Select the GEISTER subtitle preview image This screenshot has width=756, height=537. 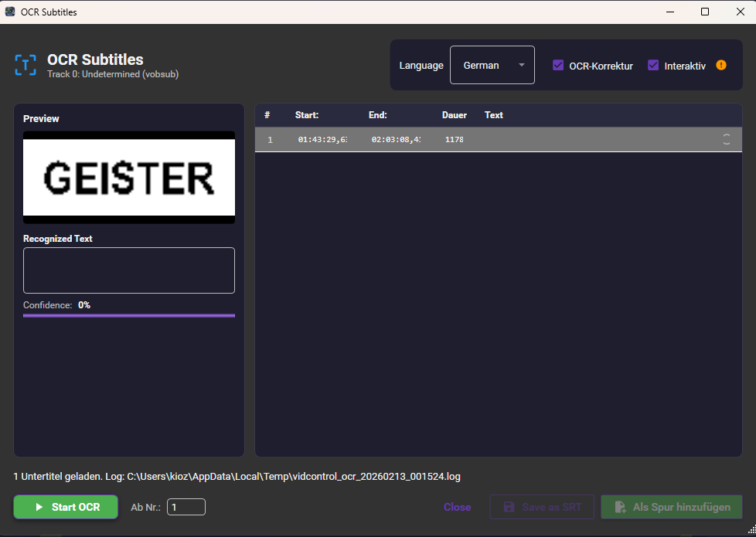tap(128, 177)
